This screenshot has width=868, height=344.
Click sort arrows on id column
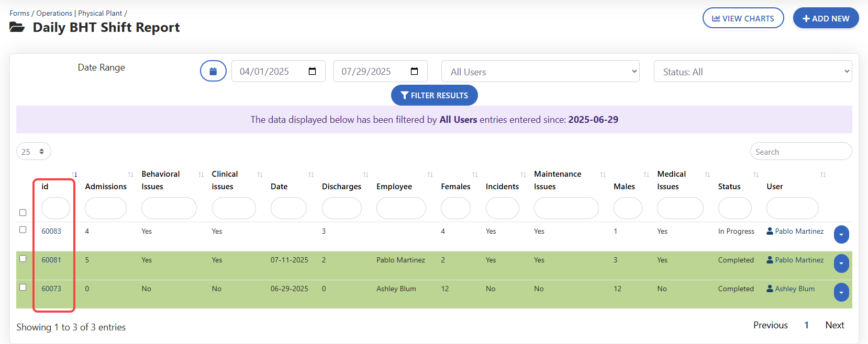pos(74,175)
